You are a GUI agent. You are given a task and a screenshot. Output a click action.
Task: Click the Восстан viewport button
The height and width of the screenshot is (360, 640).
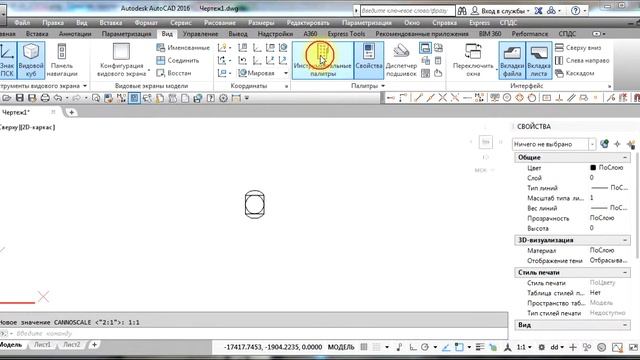coord(174,73)
